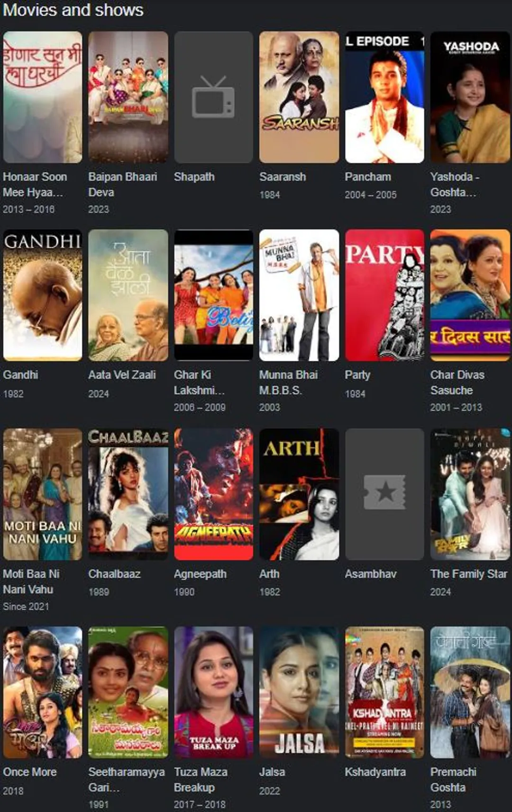
Task: Open the Pancham episode poster
Action: [384, 97]
